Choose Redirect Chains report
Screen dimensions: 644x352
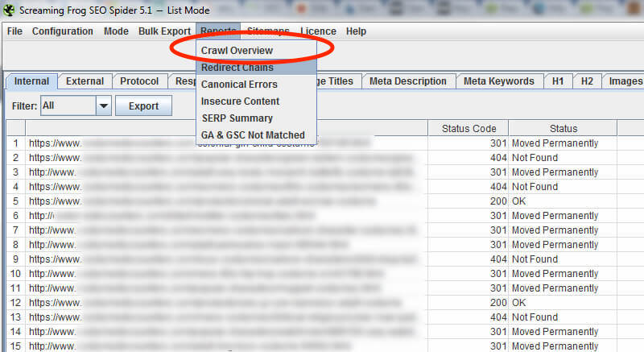(237, 68)
